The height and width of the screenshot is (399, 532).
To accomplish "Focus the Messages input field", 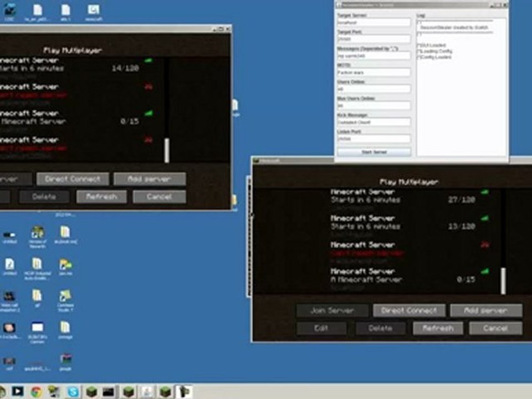I will 374,55.
